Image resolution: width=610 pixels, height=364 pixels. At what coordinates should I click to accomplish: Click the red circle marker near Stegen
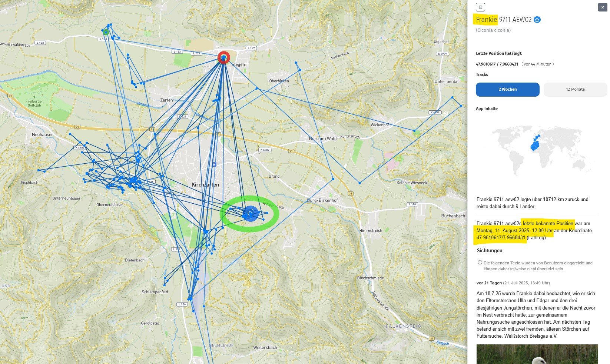coord(223,57)
